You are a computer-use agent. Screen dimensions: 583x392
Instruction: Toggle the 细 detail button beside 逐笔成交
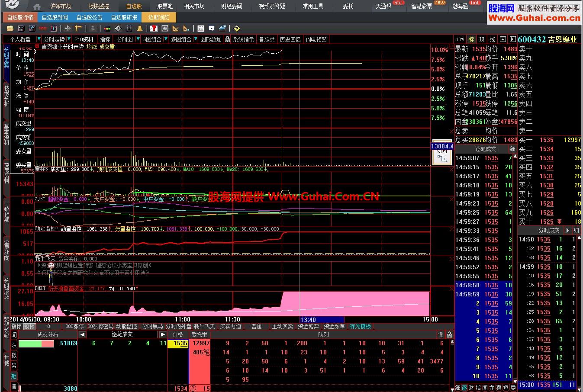coord(513,149)
